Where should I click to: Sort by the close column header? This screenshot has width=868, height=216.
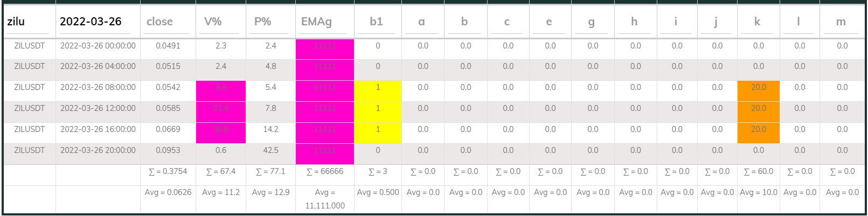pos(159,22)
